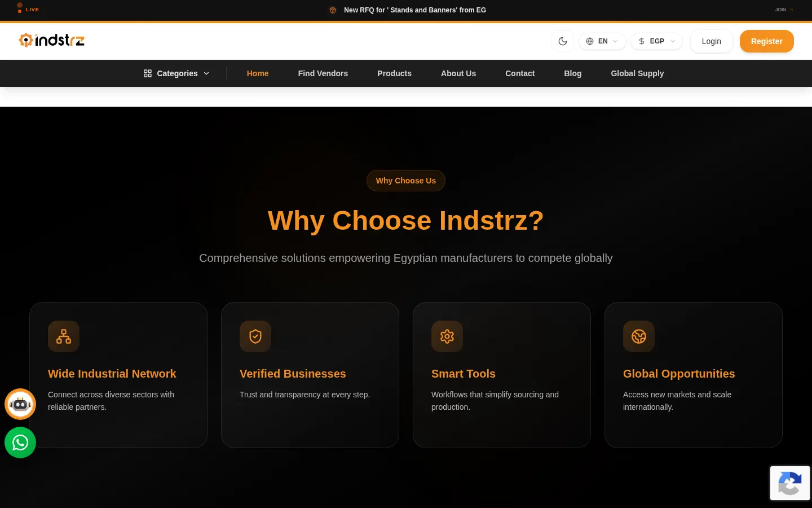This screenshot has height=508, width=812.
Task: Click the Verified Businesses shield icon
Action: coord(255,336)
